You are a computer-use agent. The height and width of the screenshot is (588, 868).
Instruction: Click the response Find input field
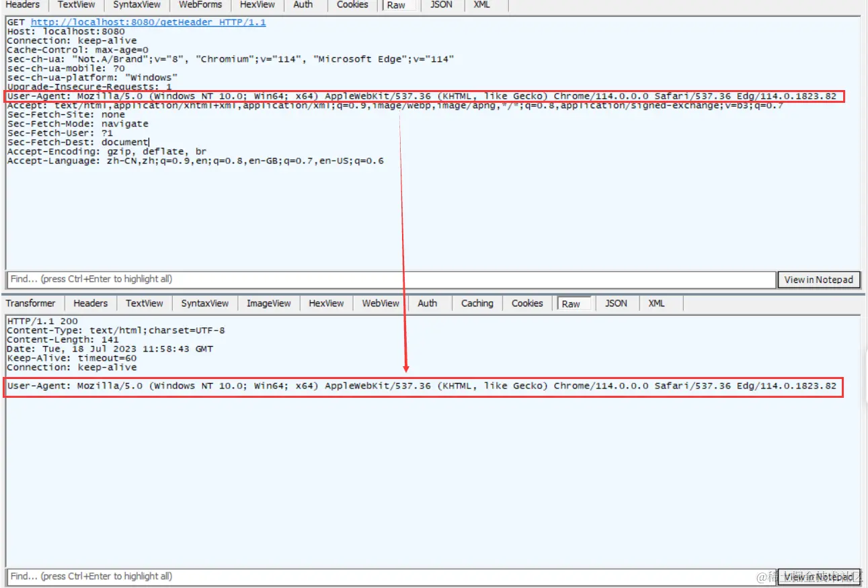391,577
